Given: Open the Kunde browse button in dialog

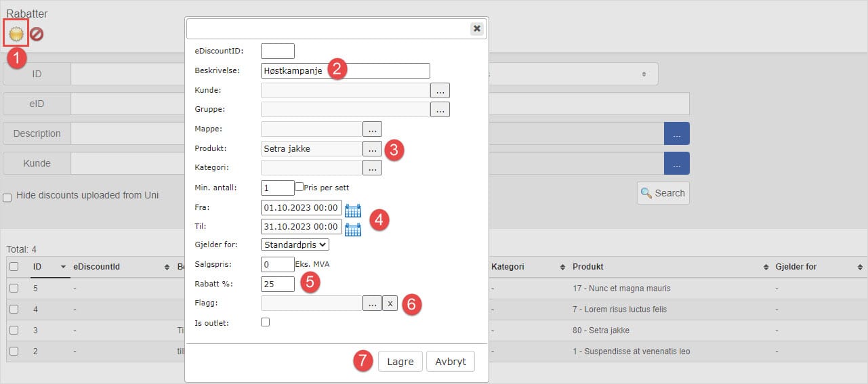Looking at the screenshot, I should coord(440,90).
